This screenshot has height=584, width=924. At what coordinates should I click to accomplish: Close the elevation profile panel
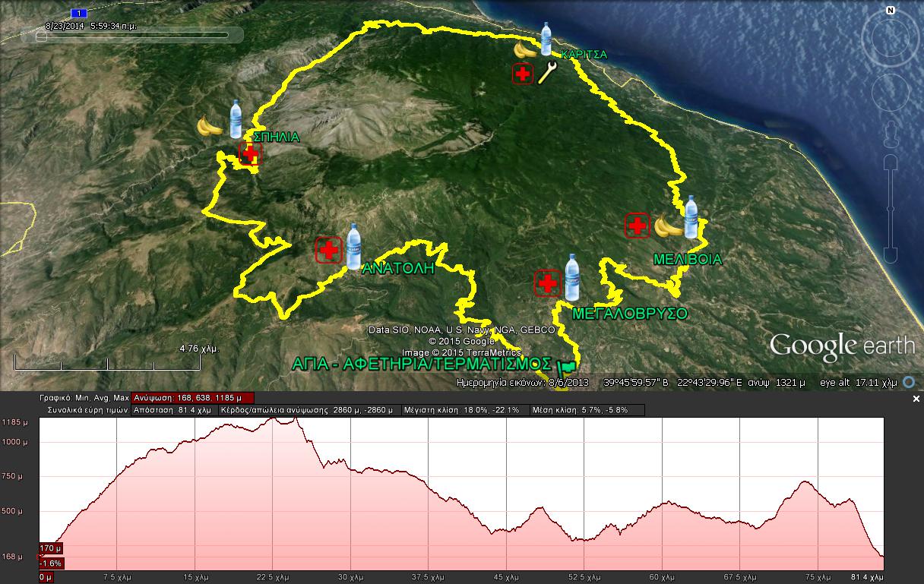(x=916, y=399)
